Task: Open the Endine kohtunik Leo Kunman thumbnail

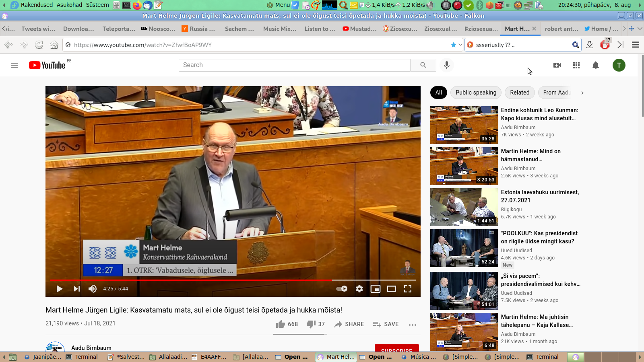Action: 464,125
